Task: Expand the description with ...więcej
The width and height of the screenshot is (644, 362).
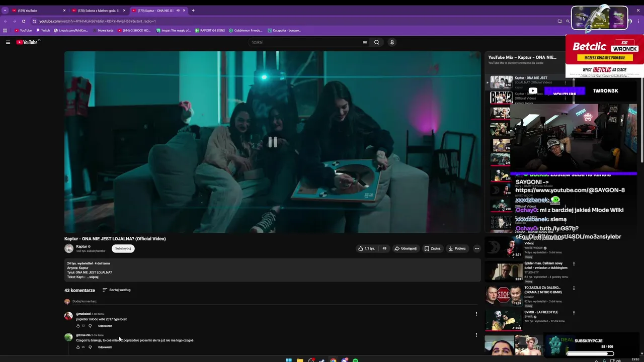Action: pos(93,277)
